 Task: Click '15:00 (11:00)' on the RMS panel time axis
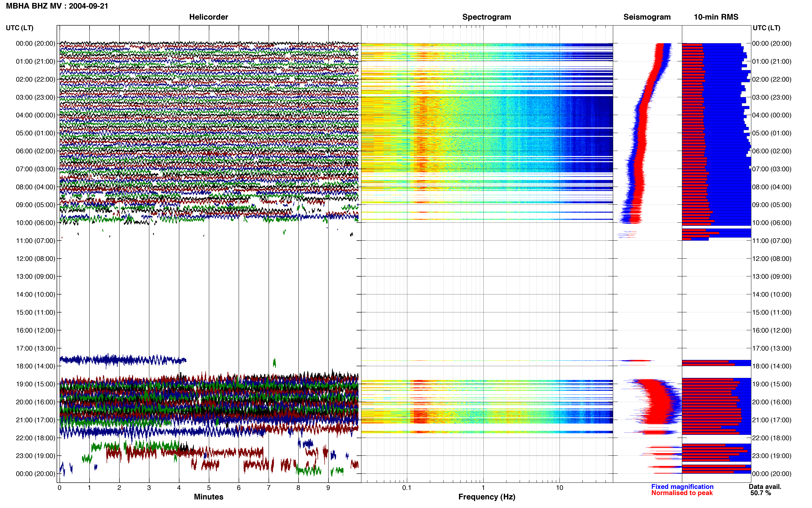tap(772, 313)
